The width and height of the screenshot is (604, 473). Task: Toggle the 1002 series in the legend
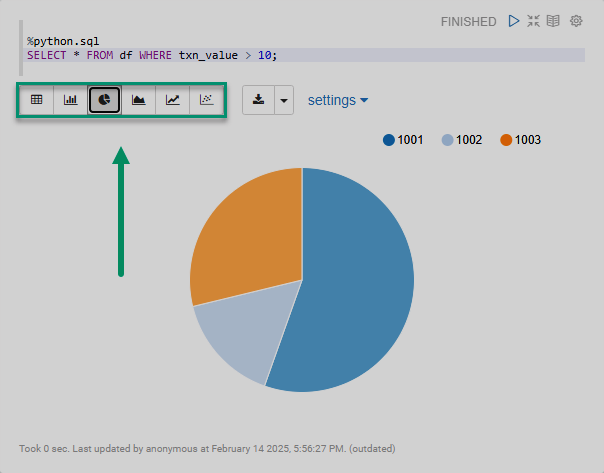462,140
